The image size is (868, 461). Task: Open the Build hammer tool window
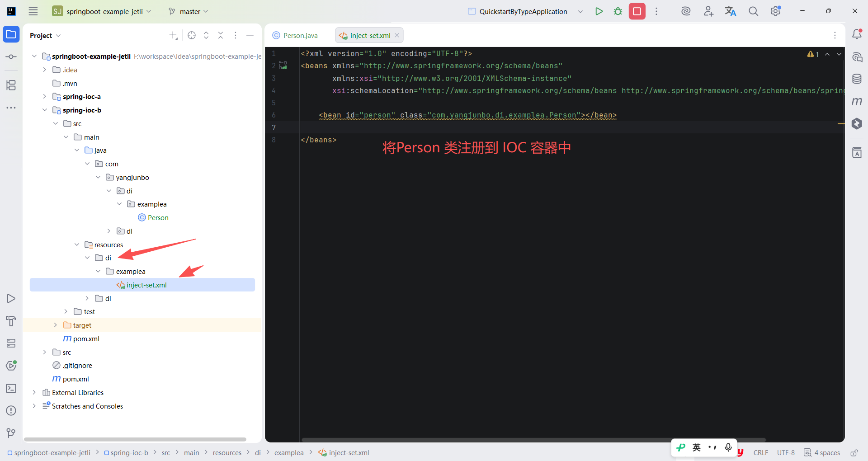11,321
